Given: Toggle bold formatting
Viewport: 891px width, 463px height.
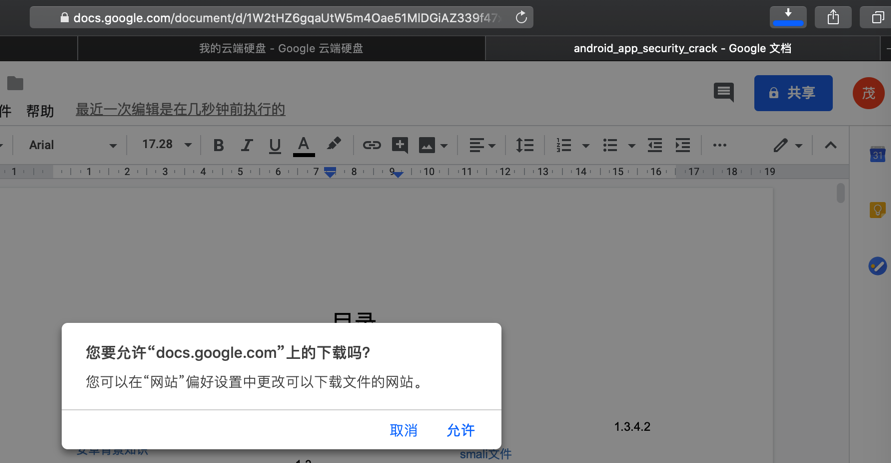Looking at the screenshot, I should click(218, 145).
